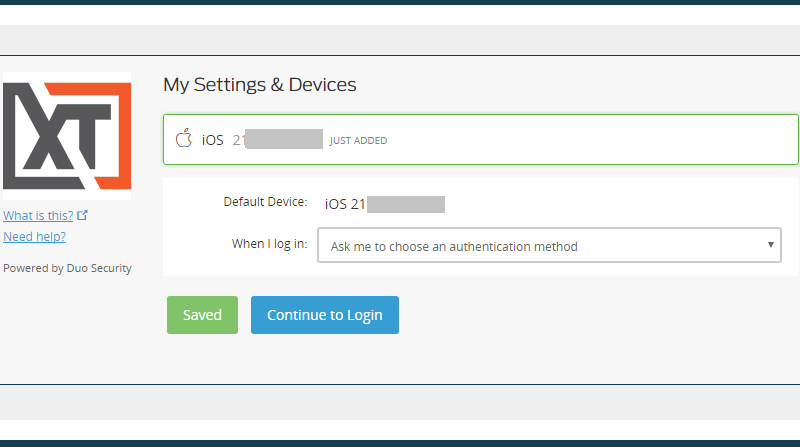Open the "What is this?" link
This screenshot has width=800, height=447.
tap(38, 215)
